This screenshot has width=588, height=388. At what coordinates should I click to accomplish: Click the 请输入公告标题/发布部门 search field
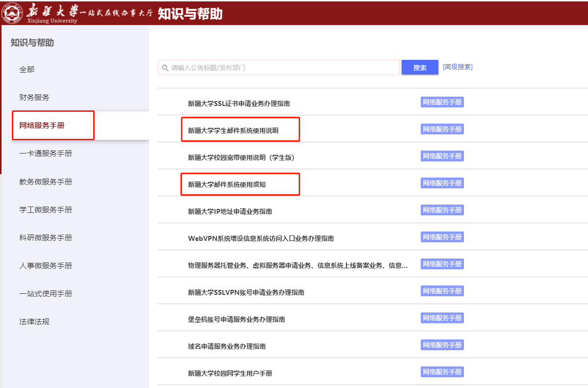point(279,68)
